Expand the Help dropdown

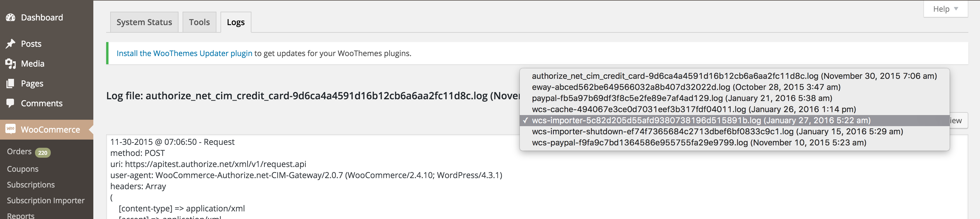tap(945, 9)
